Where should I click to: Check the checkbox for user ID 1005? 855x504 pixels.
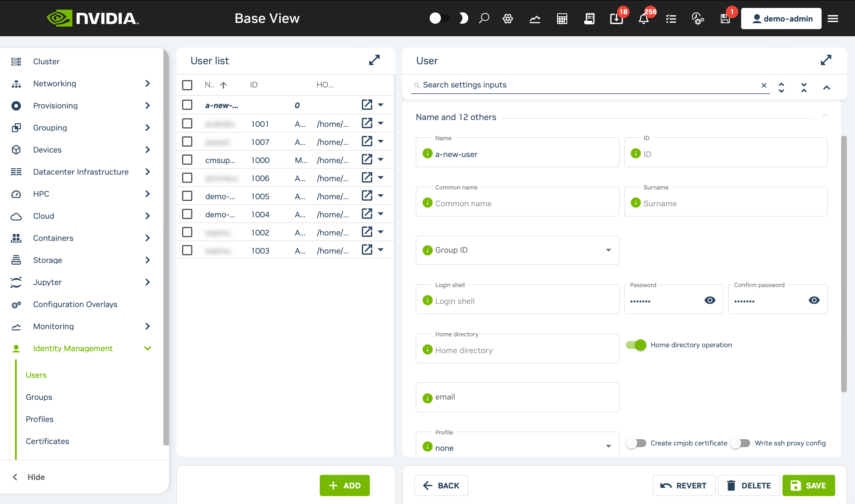[x=187, y=196]
